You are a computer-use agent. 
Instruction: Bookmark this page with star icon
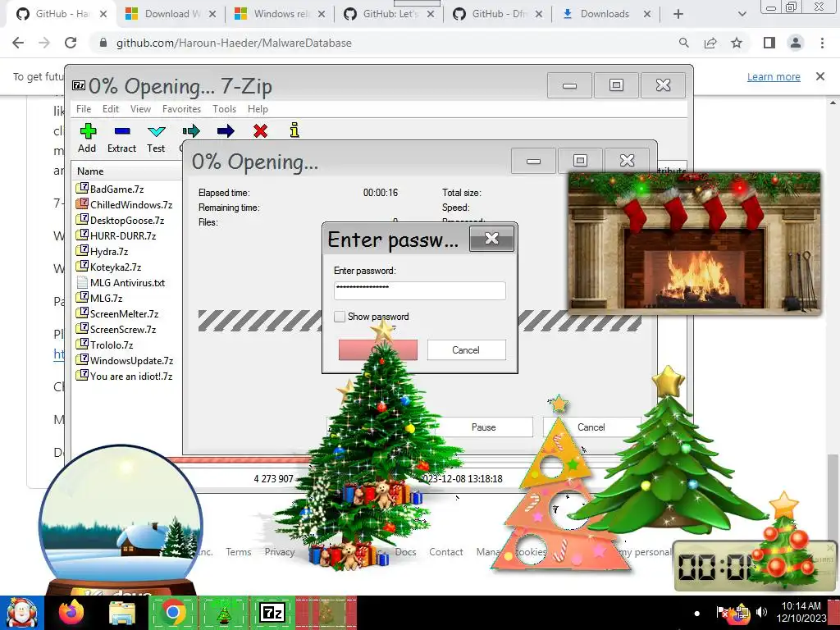click(x=737, y=43)
